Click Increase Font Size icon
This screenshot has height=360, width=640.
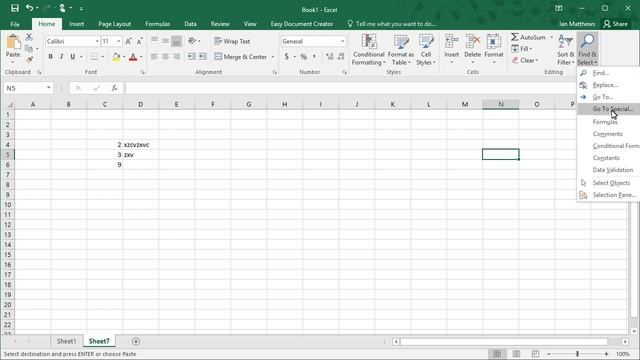coord(129,41)
